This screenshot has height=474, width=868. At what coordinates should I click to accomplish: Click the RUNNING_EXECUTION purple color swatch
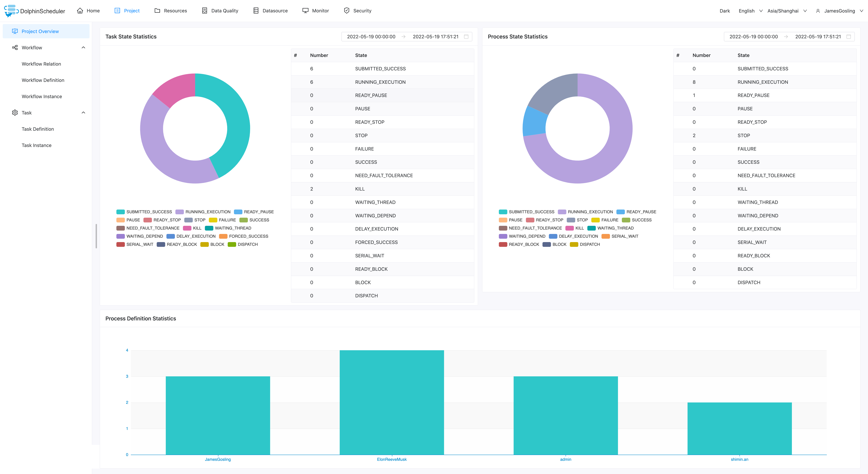click(179, 212)
